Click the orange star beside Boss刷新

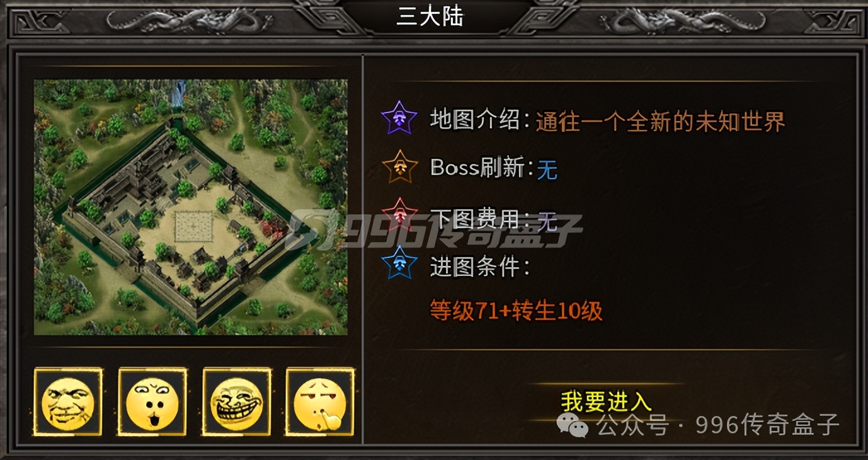pyautogui.click(x=399, y=167)
